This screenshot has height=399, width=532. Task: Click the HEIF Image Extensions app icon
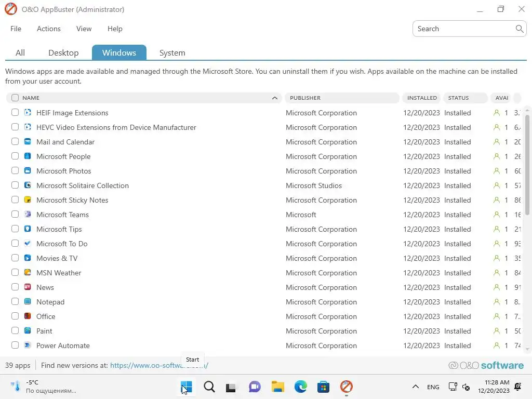28,112
